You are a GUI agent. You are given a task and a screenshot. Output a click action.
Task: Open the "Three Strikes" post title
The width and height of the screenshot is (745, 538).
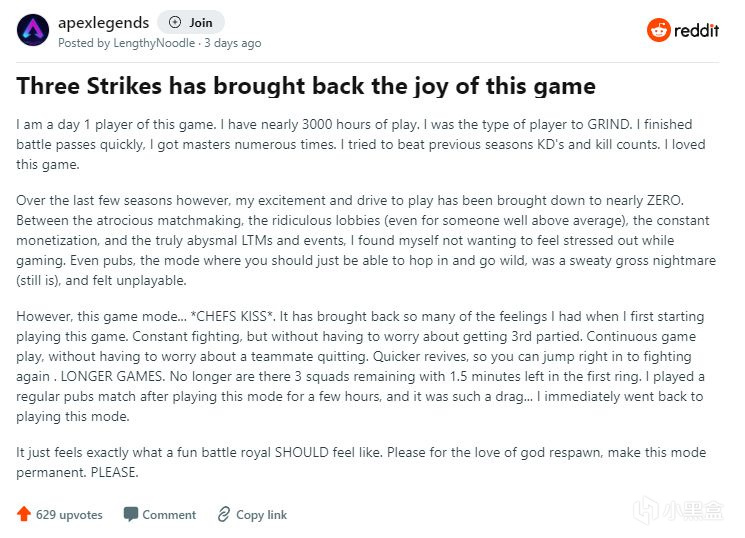306,86
